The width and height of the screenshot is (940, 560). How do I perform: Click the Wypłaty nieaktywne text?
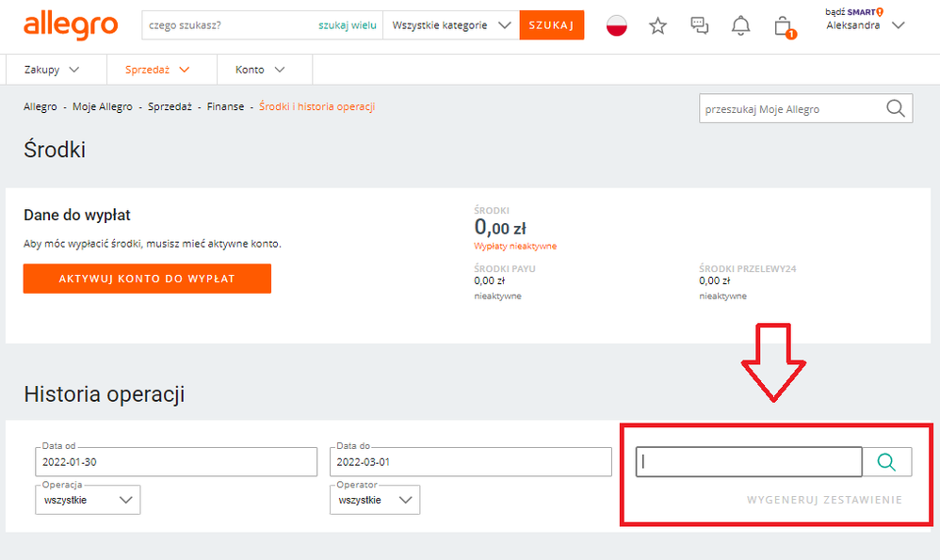[x=515, y=247]
